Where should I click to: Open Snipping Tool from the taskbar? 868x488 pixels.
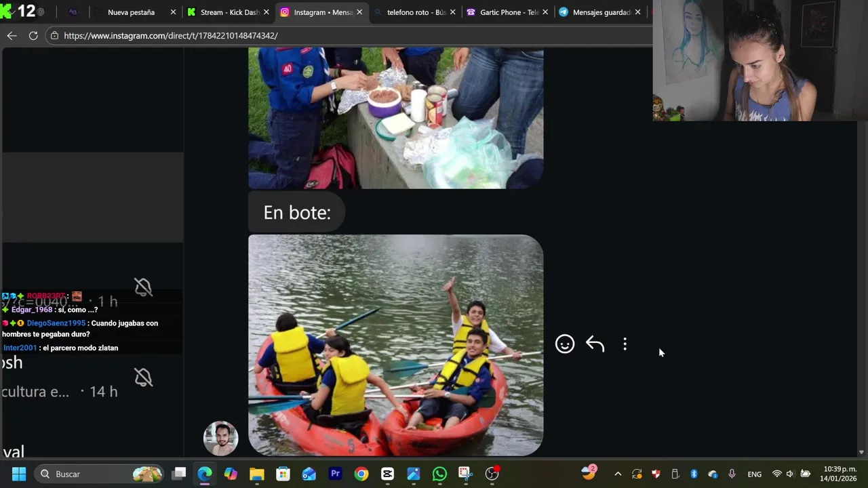[x=465, y=474]
